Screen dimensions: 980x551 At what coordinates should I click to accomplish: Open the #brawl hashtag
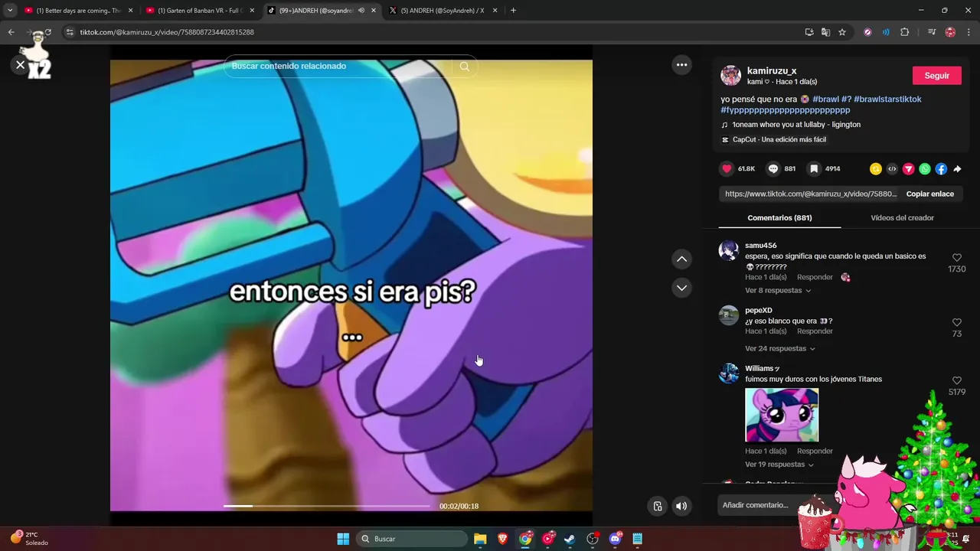825,99
